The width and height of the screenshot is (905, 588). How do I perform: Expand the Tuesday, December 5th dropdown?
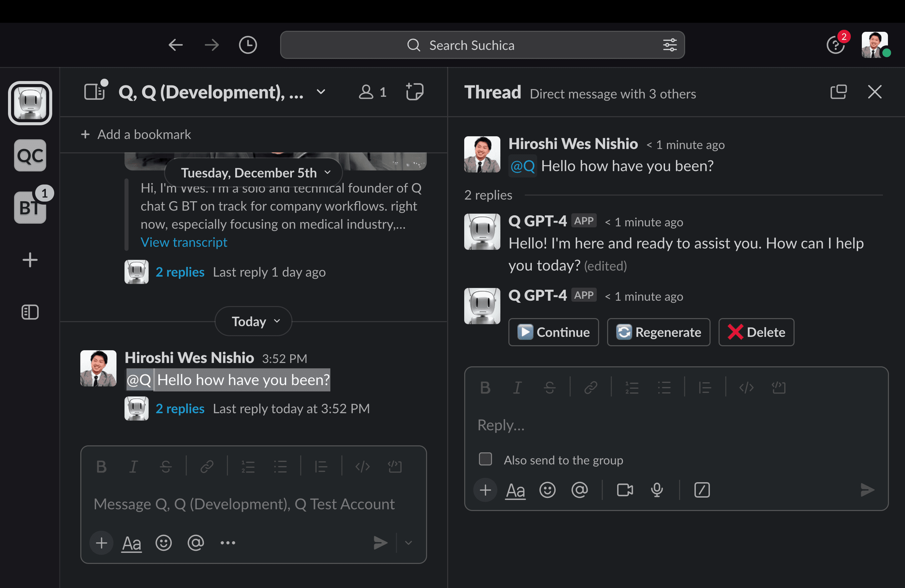tap(254, 173)
